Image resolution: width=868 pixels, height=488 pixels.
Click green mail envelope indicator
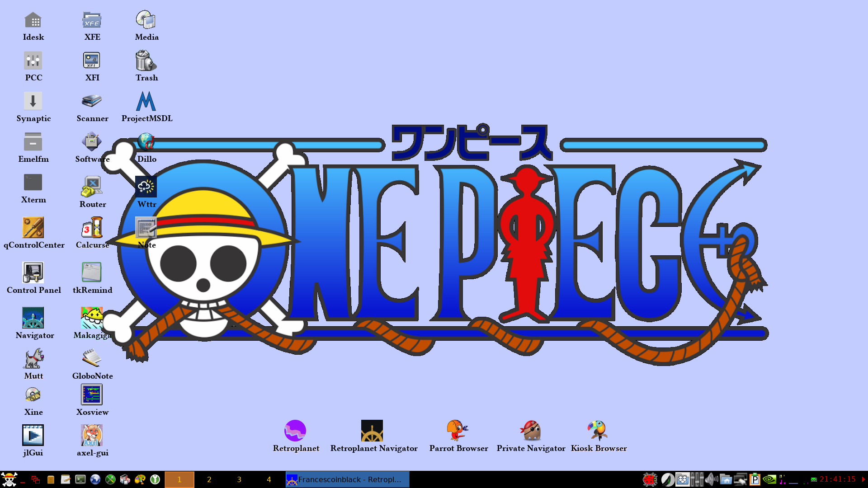pos(814,479)
